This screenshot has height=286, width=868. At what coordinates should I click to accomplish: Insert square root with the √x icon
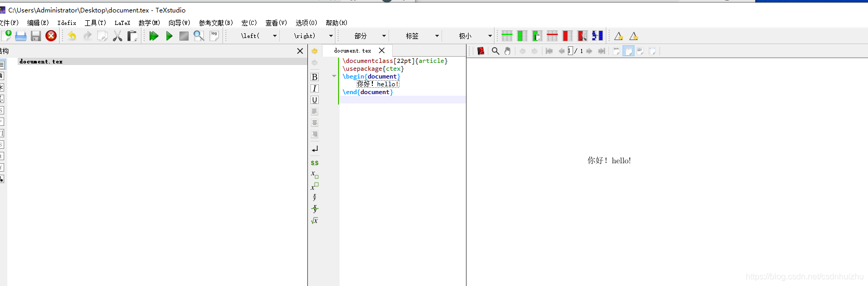tap(315, 220)
